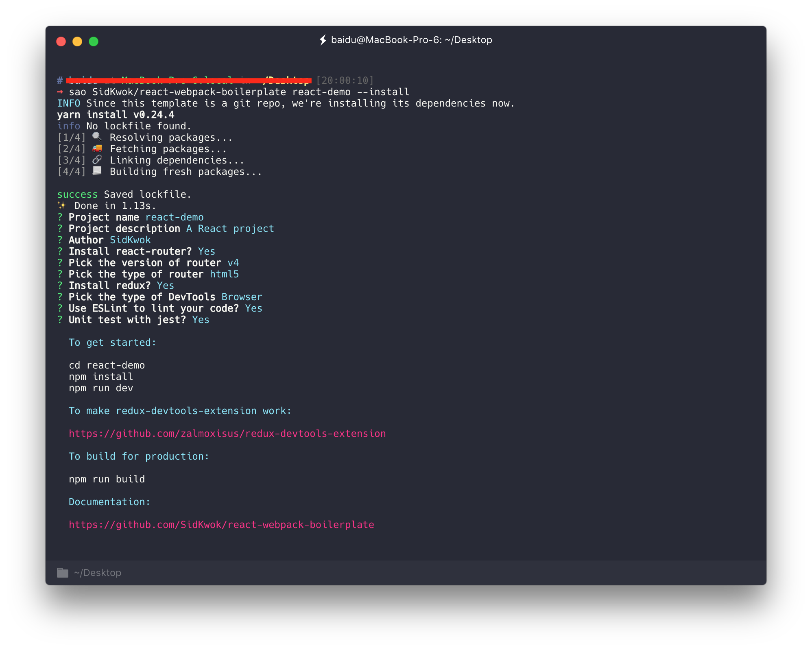The height and width of the screenshot is (650, 812).
Task: Click the 'cd react-demo' command text
Action: point(107,365)
